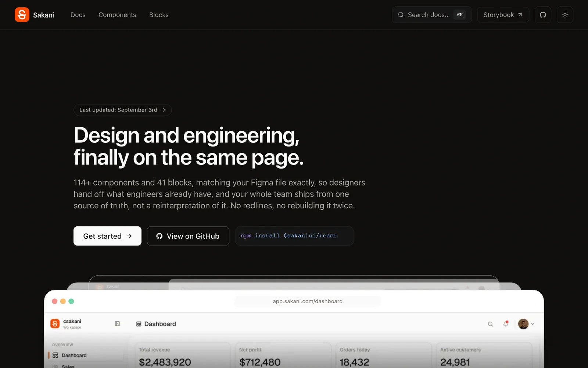Open the Blocks navigation item
Image resolution: width=588 pixels, height=368 pixels.
(x=159, y=15)
